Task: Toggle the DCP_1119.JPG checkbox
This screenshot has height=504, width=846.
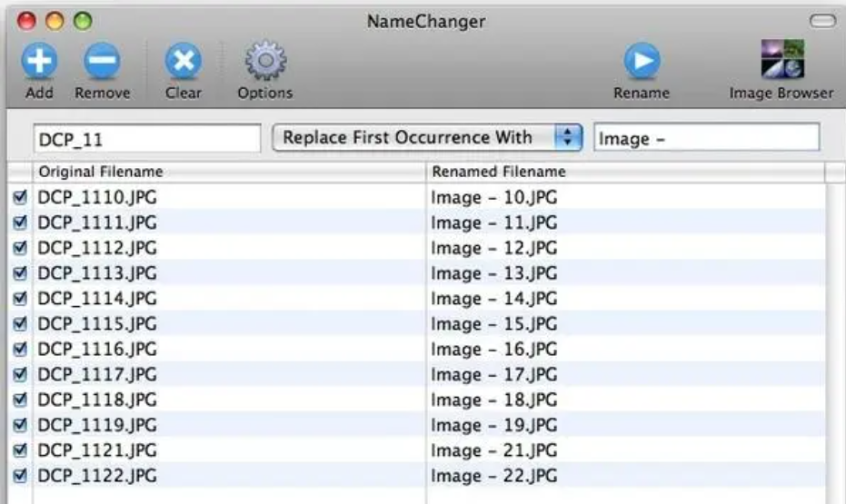Action: (21, 425)
